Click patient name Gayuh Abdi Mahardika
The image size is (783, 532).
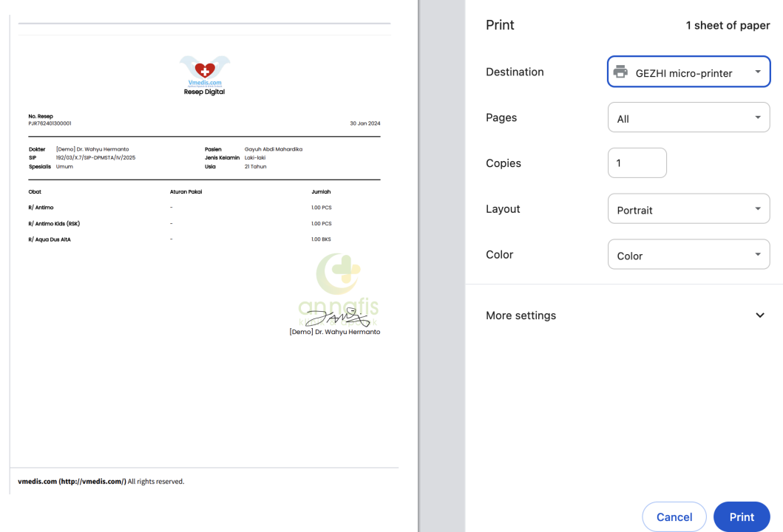coord(273,149)
